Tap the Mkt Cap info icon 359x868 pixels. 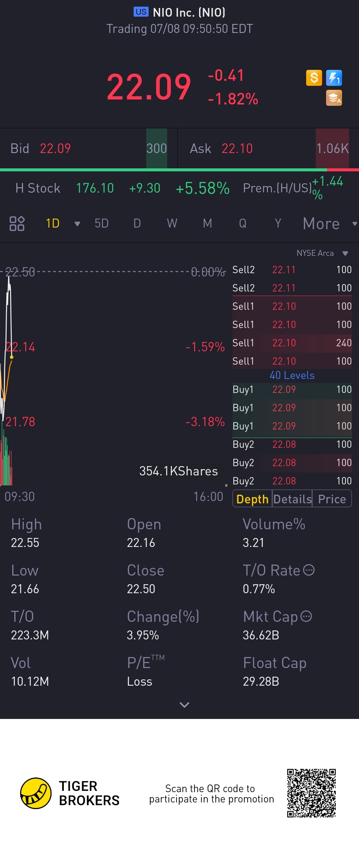pos(306,616)
